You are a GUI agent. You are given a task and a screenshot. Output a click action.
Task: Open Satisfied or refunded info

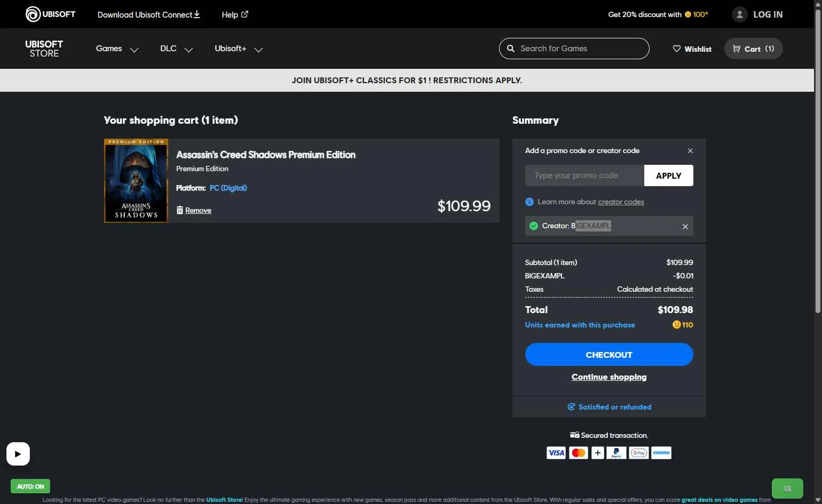pos(609,407)
